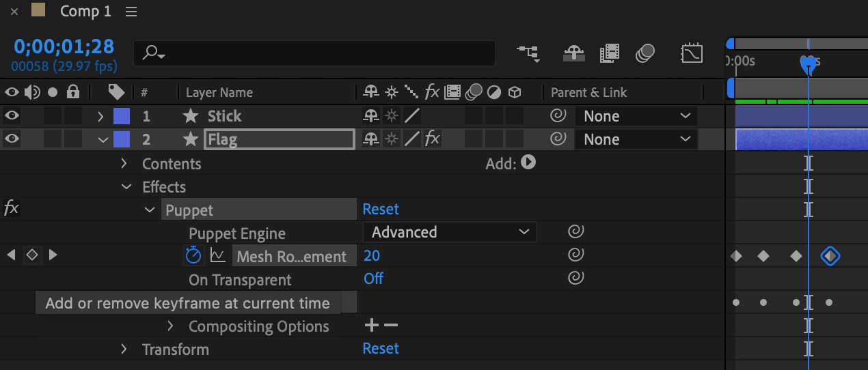Toggle the shy layers hide icon
The width and height of the screenshot is (868, 370).
pos(574,53)
